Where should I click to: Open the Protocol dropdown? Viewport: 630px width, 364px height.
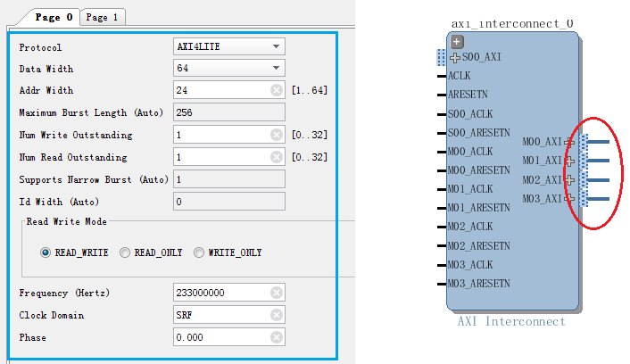pos(276,46)
